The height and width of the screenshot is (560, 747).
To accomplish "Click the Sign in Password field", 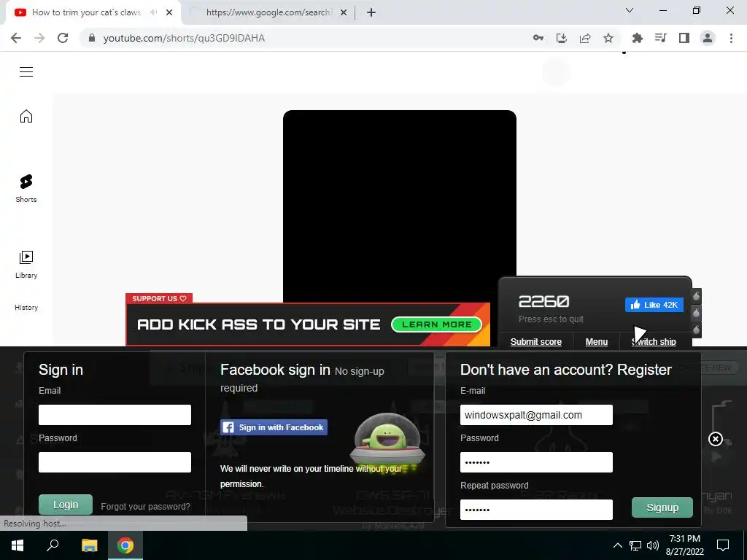I will [x=115, y=462].
